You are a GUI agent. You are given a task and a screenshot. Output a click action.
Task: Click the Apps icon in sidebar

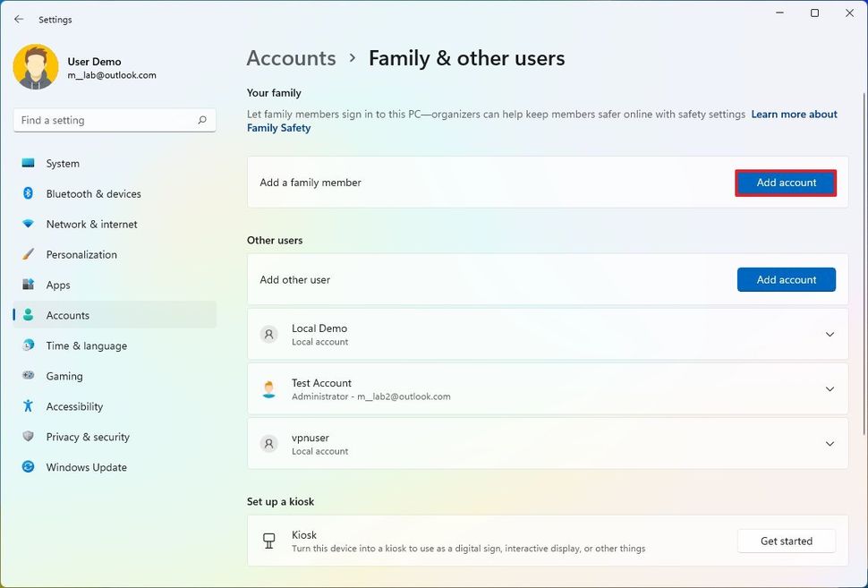click(x=29, y=285)
